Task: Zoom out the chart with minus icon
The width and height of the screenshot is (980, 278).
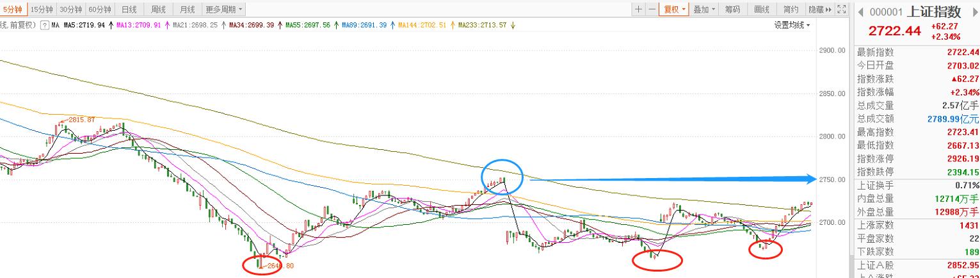Action: coord(652,9)
